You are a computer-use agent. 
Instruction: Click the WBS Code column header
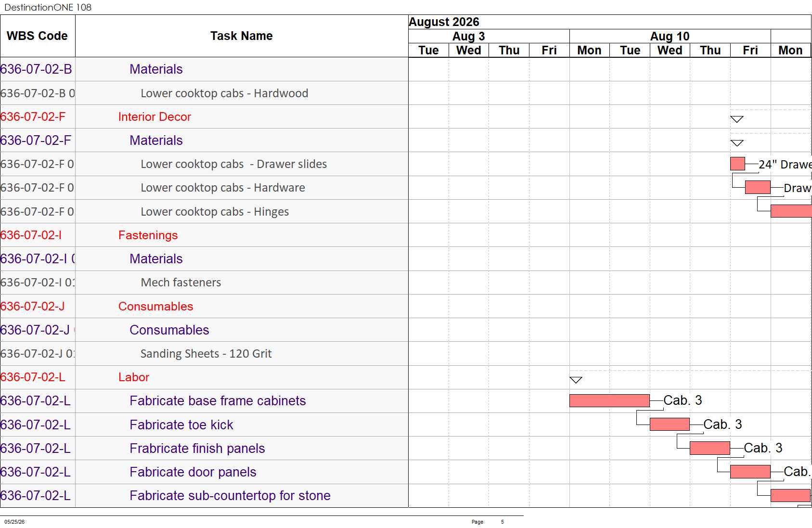pyautogui.click(x=38, y=36)
